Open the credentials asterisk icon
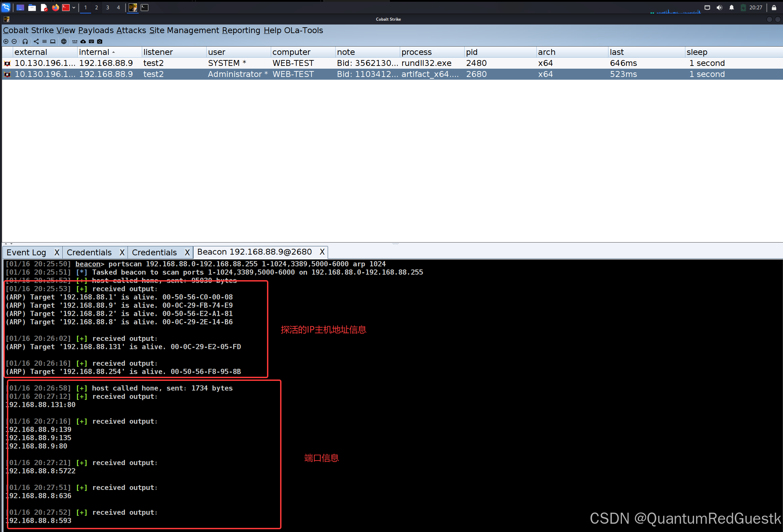Screen dimensions: 783x532 [x=75, y=41]
